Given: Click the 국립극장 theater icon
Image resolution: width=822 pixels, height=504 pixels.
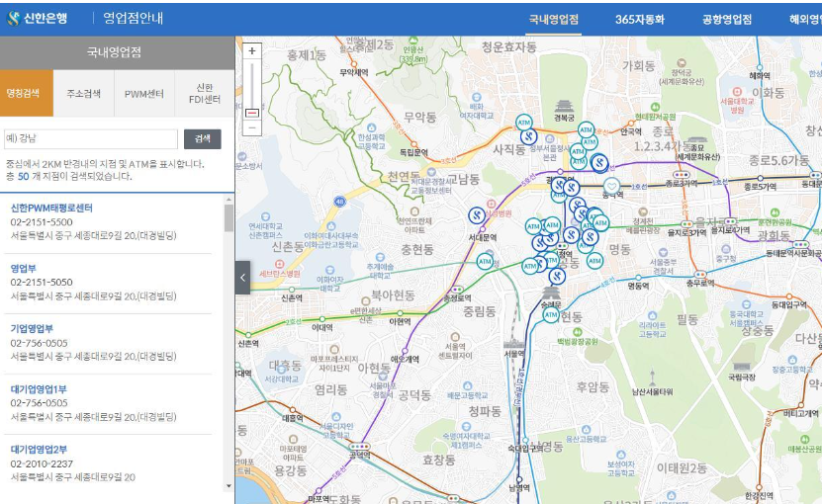Looking at the screenshot, I should 742,367.
